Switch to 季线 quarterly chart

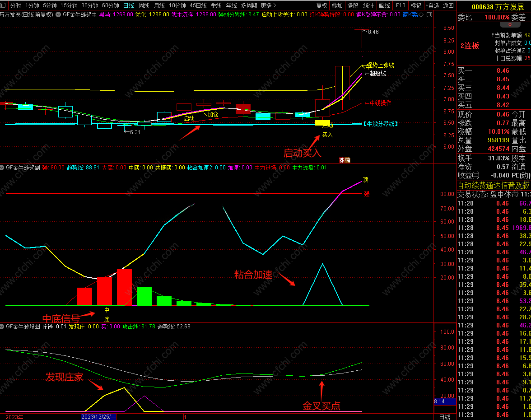216,5
